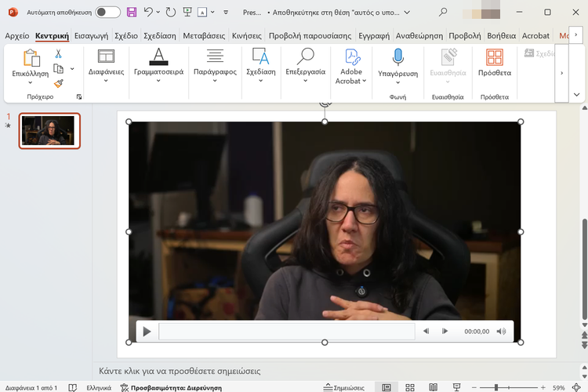Click the spell check book icon
Image resolution: width=588 pixels, height=392 pixels.
coord(72,387)
